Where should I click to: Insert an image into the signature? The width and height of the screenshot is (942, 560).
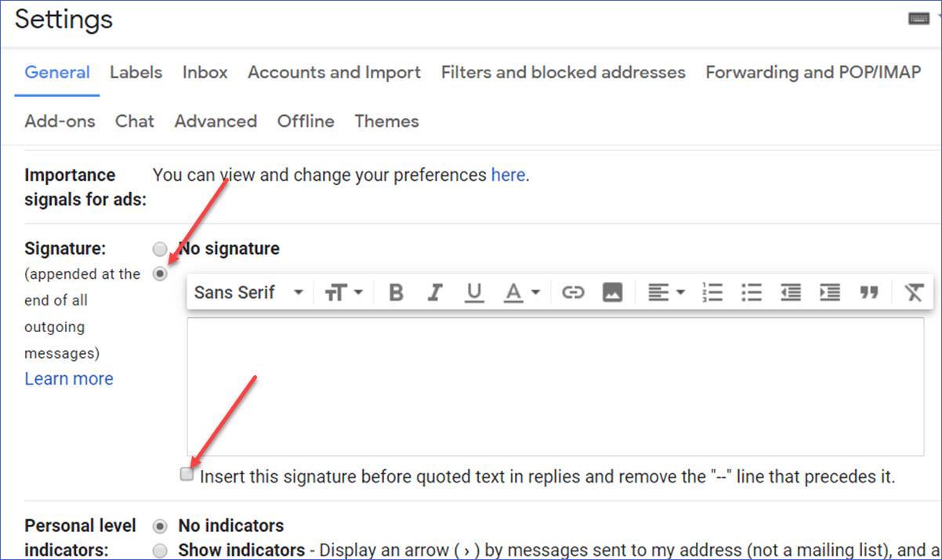click(x=612, y=291)
